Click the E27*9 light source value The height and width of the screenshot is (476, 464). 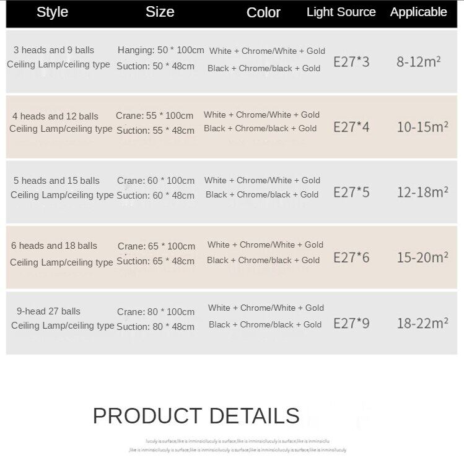(351, 323)
